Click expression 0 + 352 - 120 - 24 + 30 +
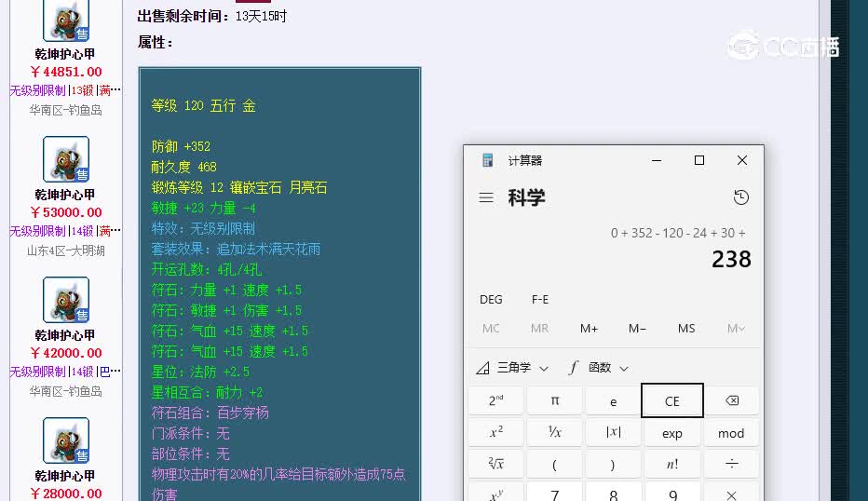 [x=678, y=233]
